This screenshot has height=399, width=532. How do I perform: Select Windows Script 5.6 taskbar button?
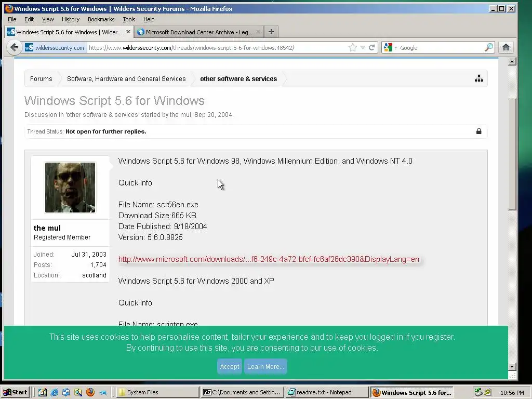412,392
